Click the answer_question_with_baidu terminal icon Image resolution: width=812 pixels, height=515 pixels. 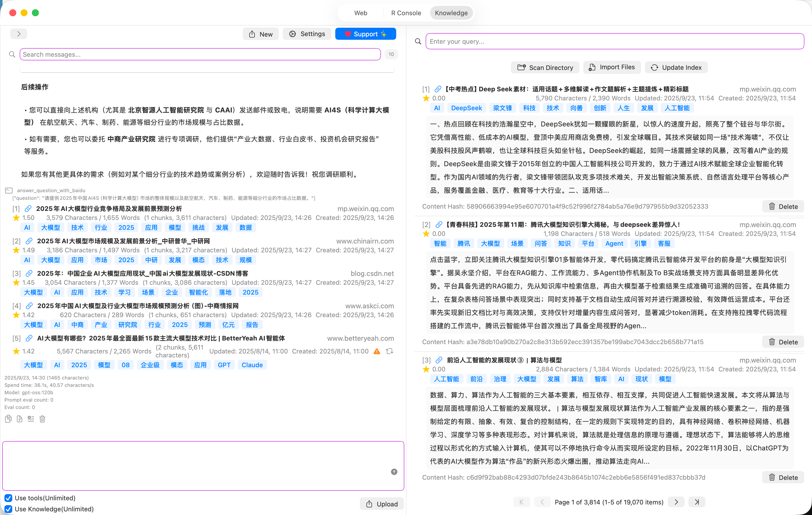point(9,190)
